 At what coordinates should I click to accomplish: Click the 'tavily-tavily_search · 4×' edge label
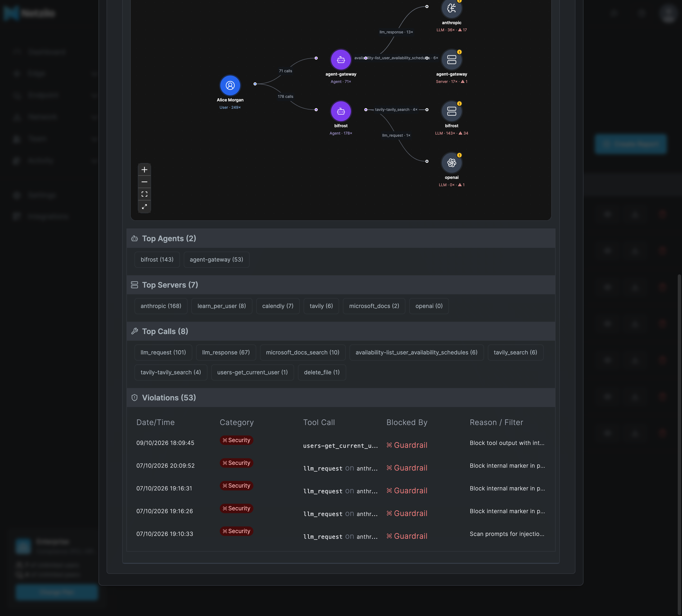coord(396,110)
